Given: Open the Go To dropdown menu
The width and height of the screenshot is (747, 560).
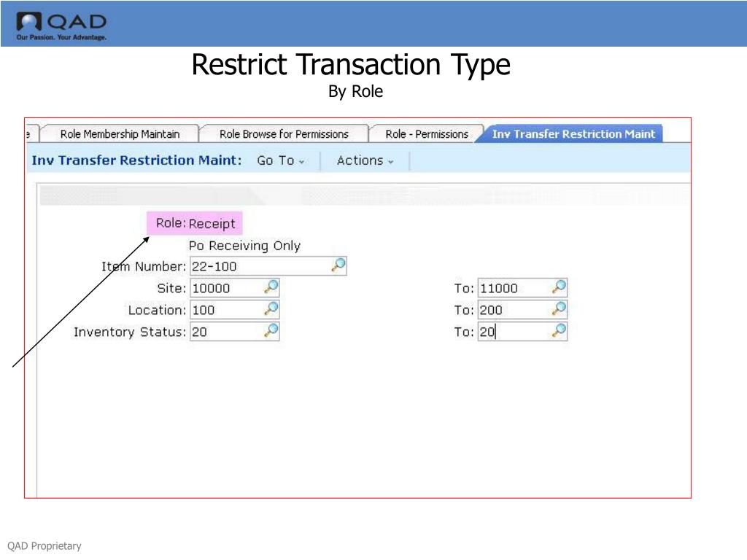Looking at the screenshot, I should [x=281, y=160].
